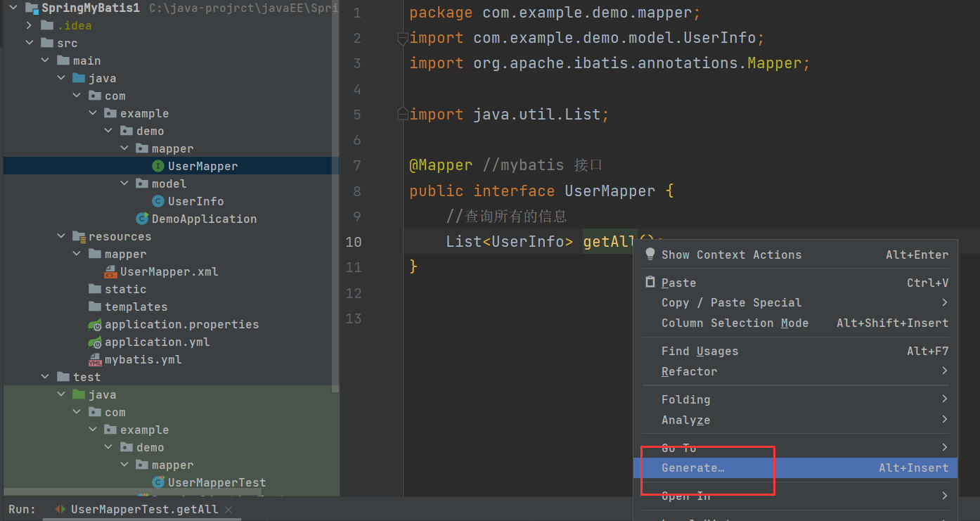Open the Analyze submenu
The image size is (980, 521).
click(796, 420)
